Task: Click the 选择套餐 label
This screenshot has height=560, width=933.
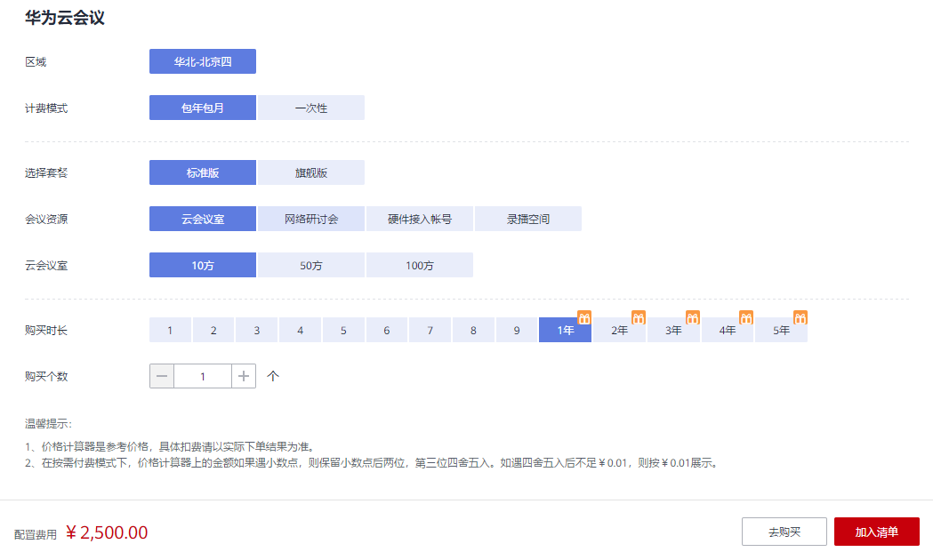Action: (46, 173)
